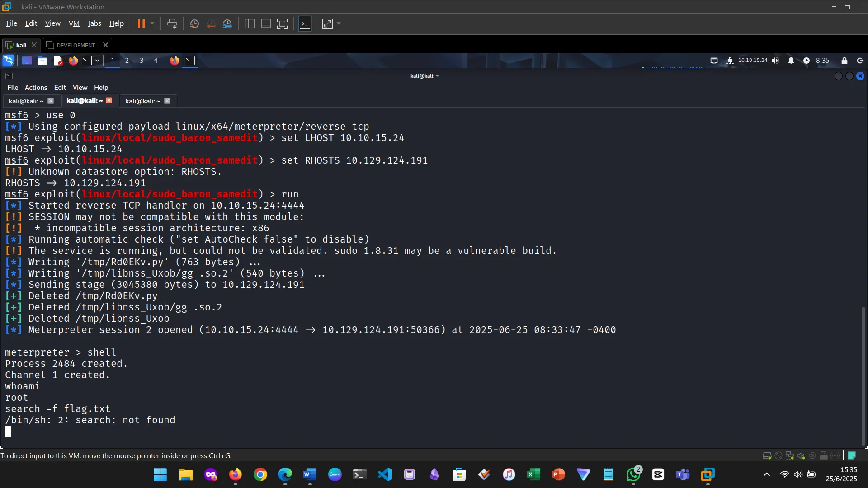The height and width of the screenshot is (488, 868).
Task: Enter VMware full screen mode
Action: [x=282, y=23]
